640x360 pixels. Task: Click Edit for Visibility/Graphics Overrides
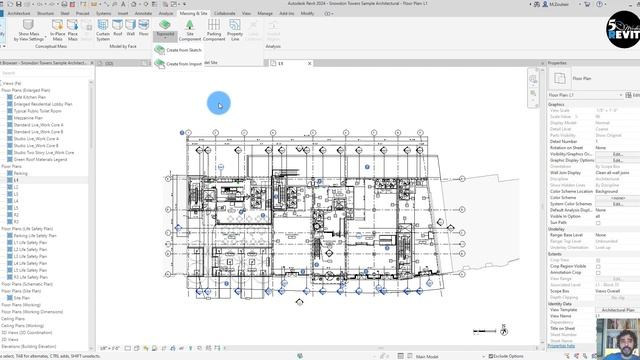tap(617, 154)
